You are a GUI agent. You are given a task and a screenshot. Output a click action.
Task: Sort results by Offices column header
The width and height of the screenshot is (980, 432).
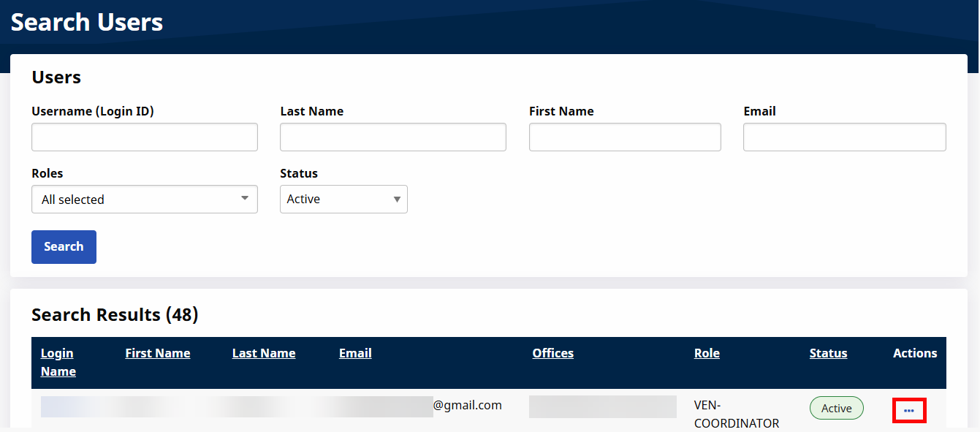tap(552, 353)
